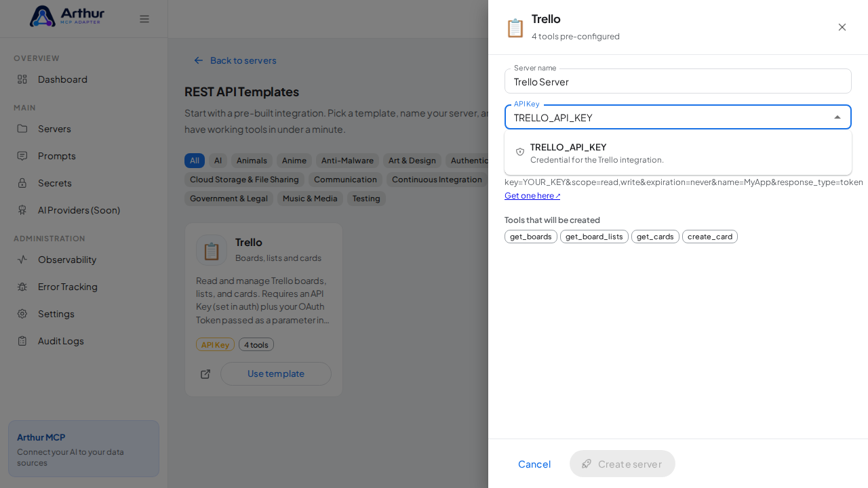Select the Anti-Malware filter chip
The height and width of the screenshot is (488, 868).
(347, 161)
